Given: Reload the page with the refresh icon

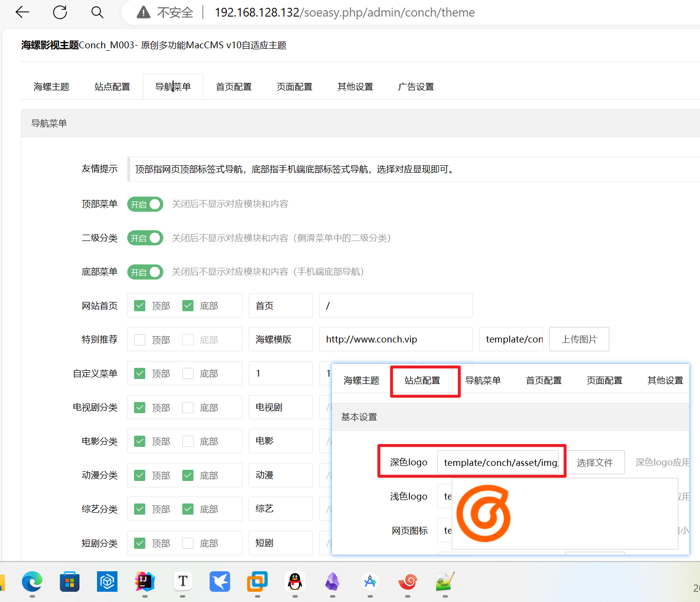Looking at the screenshot, I should [60, 12].
